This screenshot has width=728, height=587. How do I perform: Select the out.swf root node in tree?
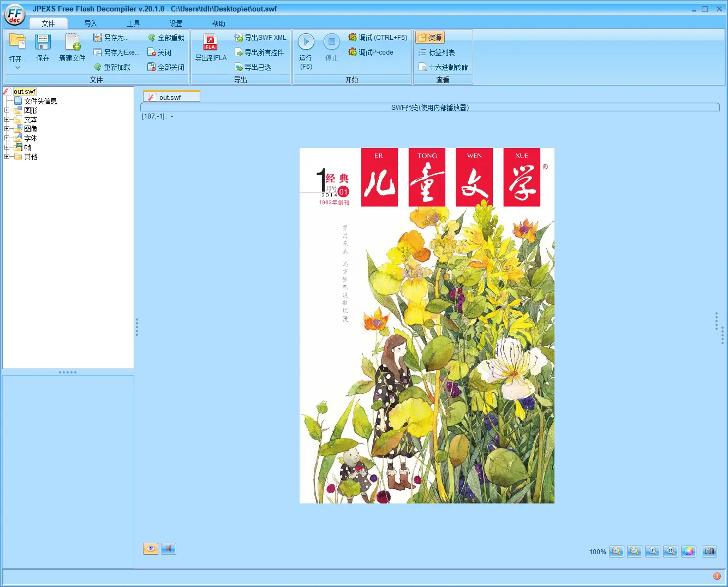[x=25, y=92]
